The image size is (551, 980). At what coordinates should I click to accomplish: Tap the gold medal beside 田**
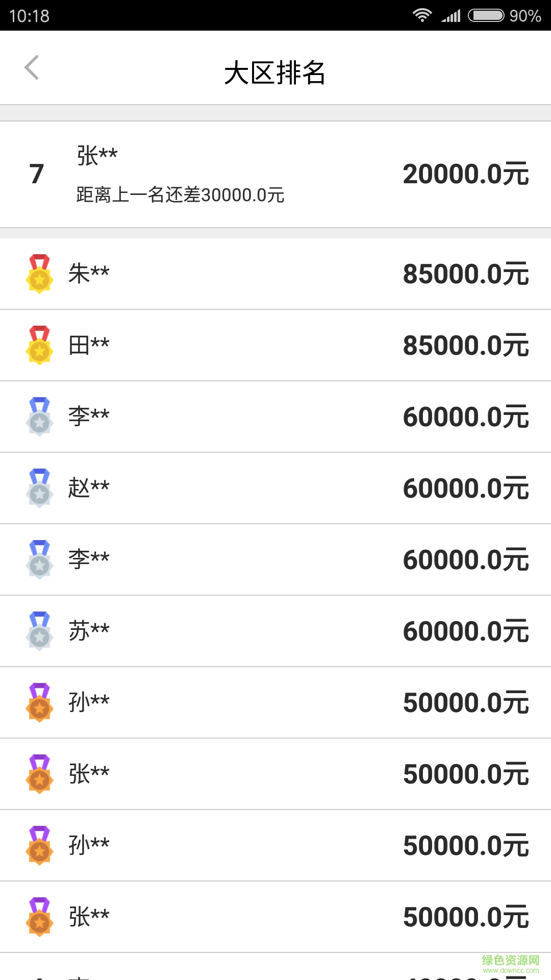39,345
